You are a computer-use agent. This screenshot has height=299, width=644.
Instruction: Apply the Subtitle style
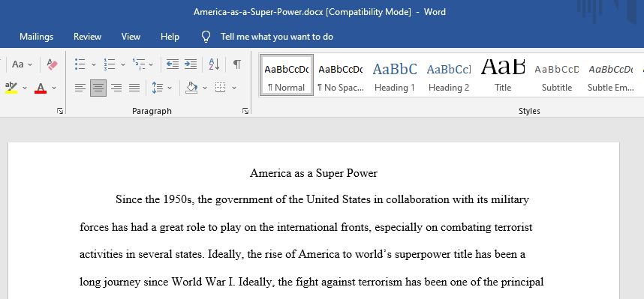557,75
